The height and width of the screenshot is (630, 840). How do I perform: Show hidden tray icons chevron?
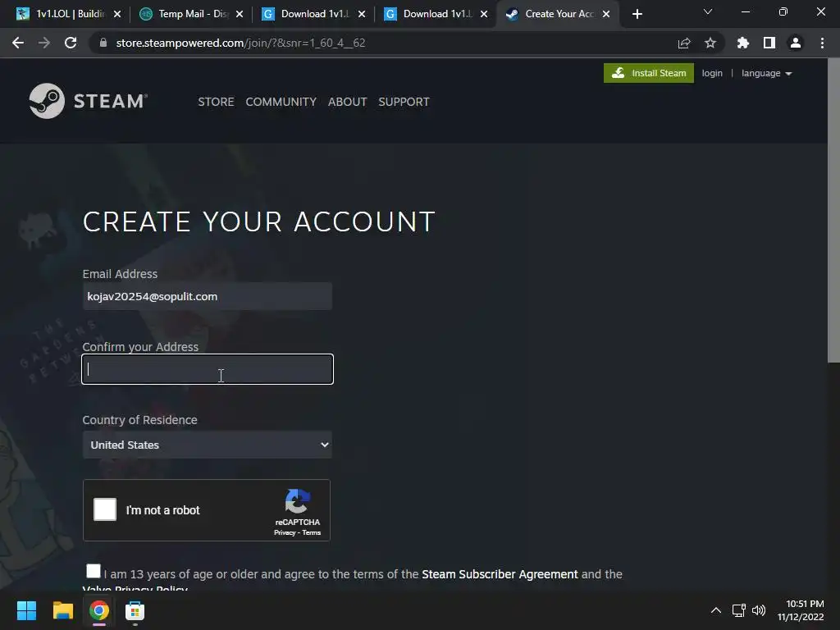click(x=715, y=610)
